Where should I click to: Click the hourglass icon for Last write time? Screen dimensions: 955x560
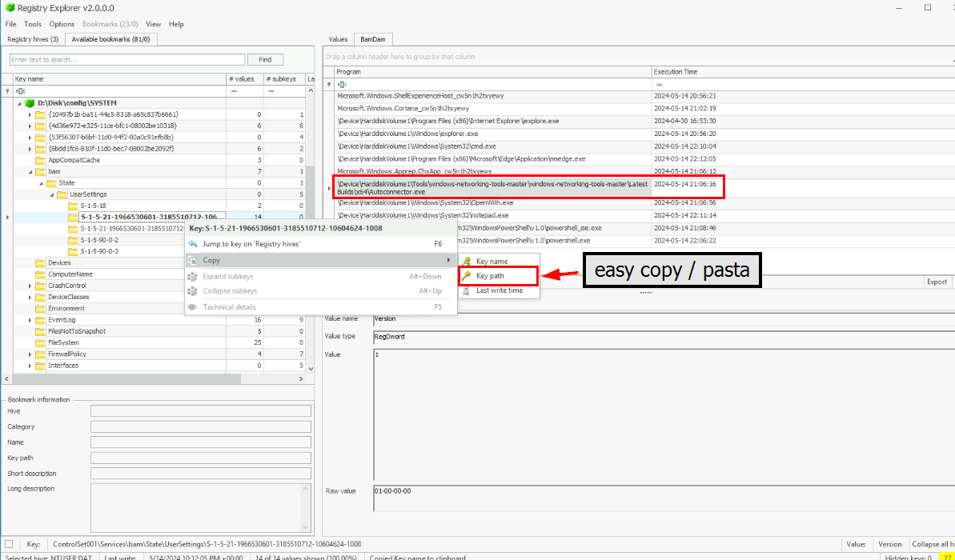(x=467, y=290)
